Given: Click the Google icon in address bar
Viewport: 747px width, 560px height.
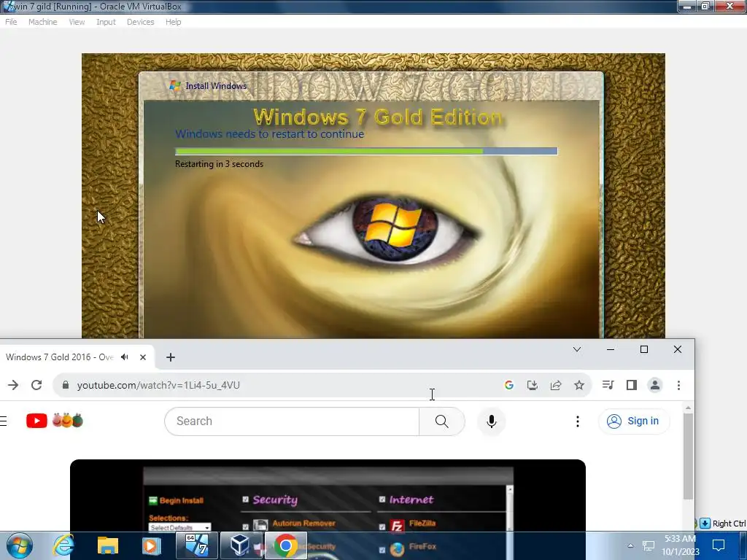Looking at the screenshot, I should pos(508,385).
